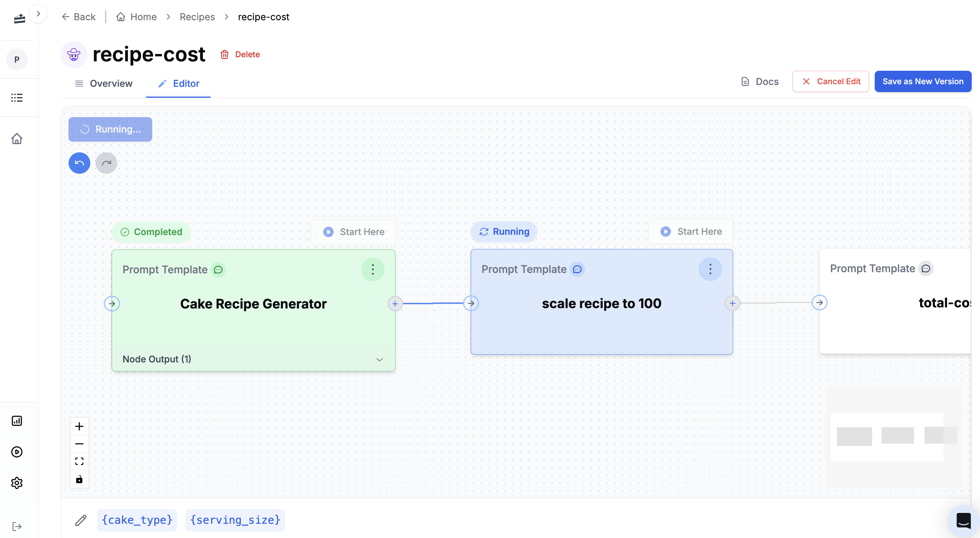This screenshot has width=980, height=538.
Task: Click the redo arrow button
Action: click(x=106, y=163)
